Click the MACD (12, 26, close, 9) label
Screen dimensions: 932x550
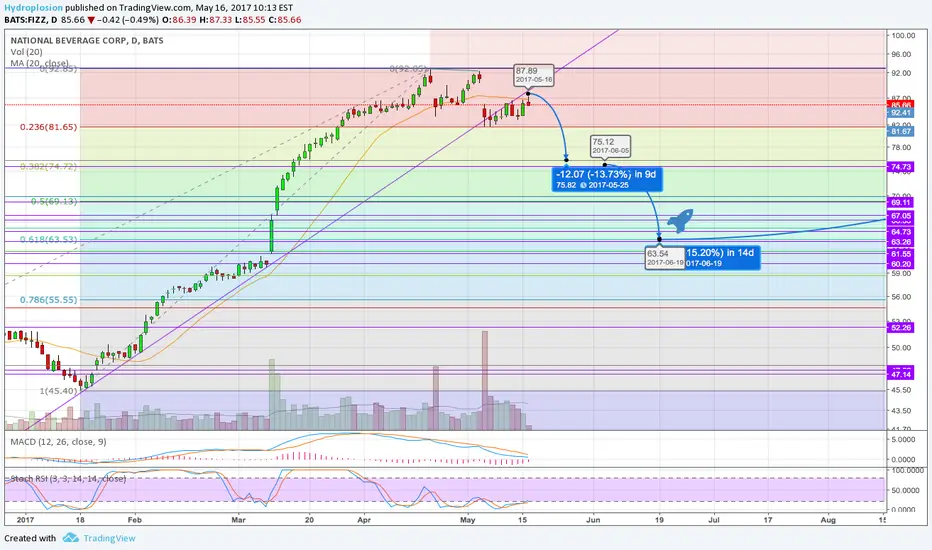click(x=58, y=442)
